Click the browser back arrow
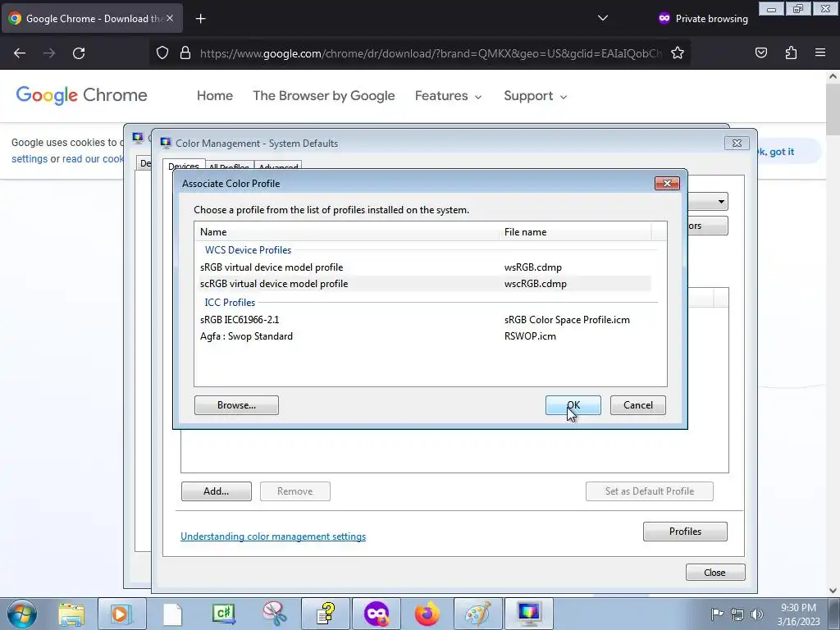840x630 pixels. [20, 53]
